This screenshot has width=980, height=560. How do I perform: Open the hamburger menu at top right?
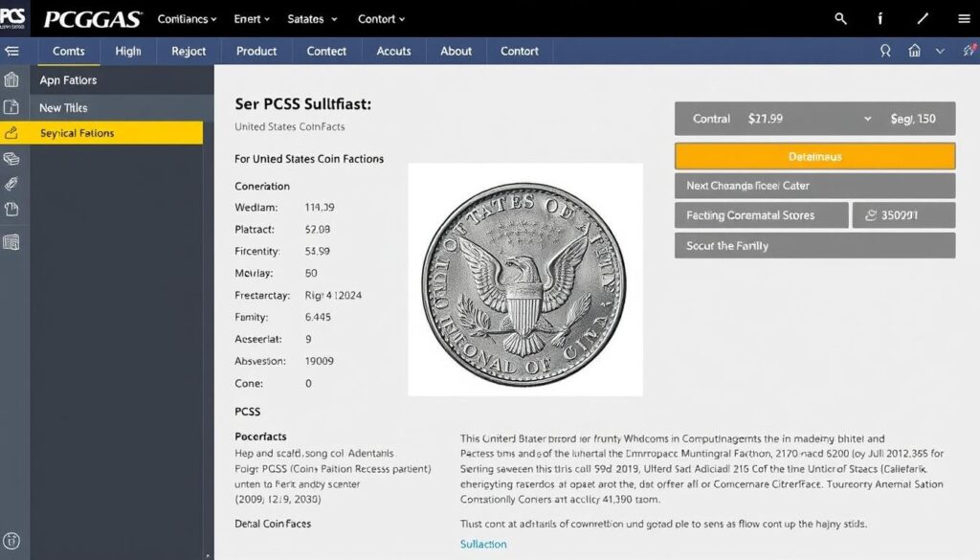[x=963, y=18]
